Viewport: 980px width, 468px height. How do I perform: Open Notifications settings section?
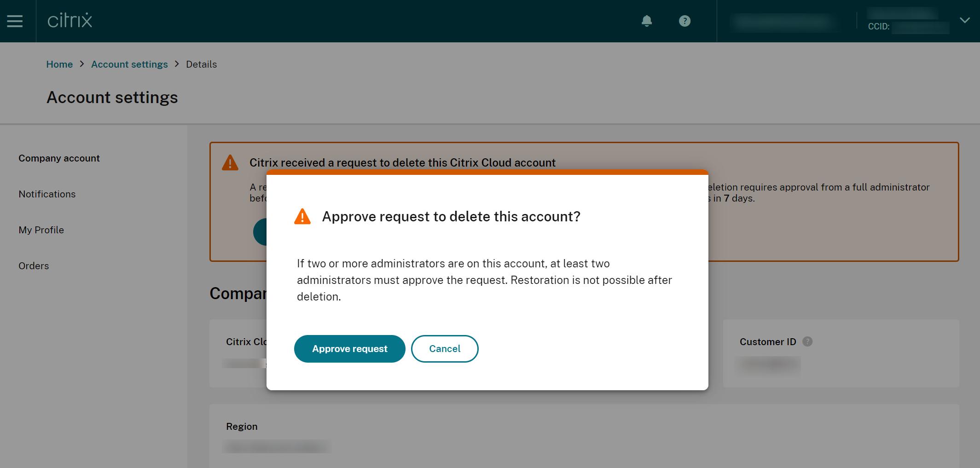pyautogui.click(x=47, y=194)
